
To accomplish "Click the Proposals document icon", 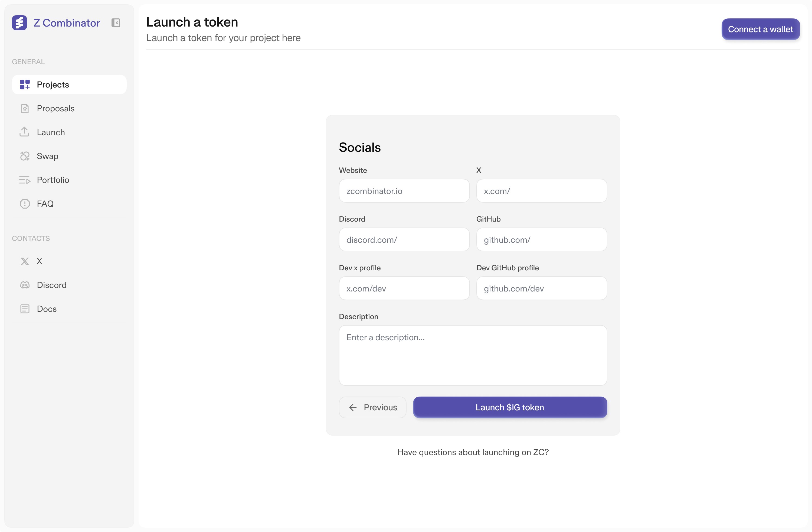I will click(x=25, y=108).
